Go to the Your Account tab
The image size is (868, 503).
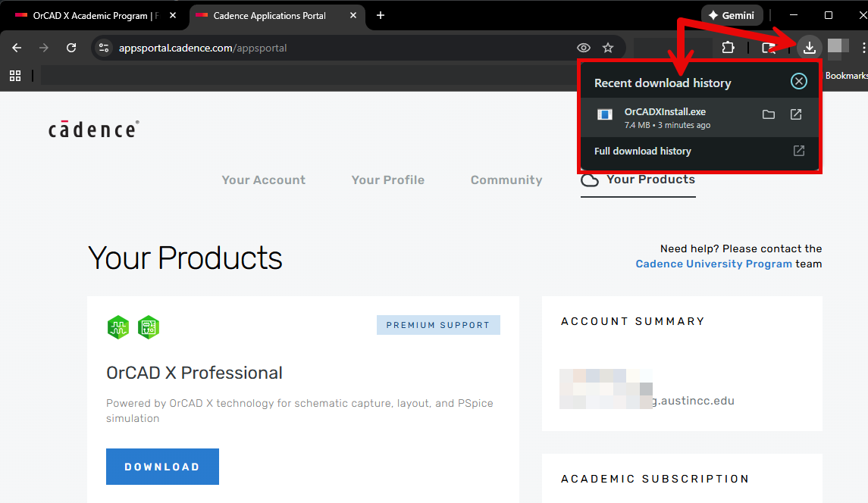tap(263, 180)
